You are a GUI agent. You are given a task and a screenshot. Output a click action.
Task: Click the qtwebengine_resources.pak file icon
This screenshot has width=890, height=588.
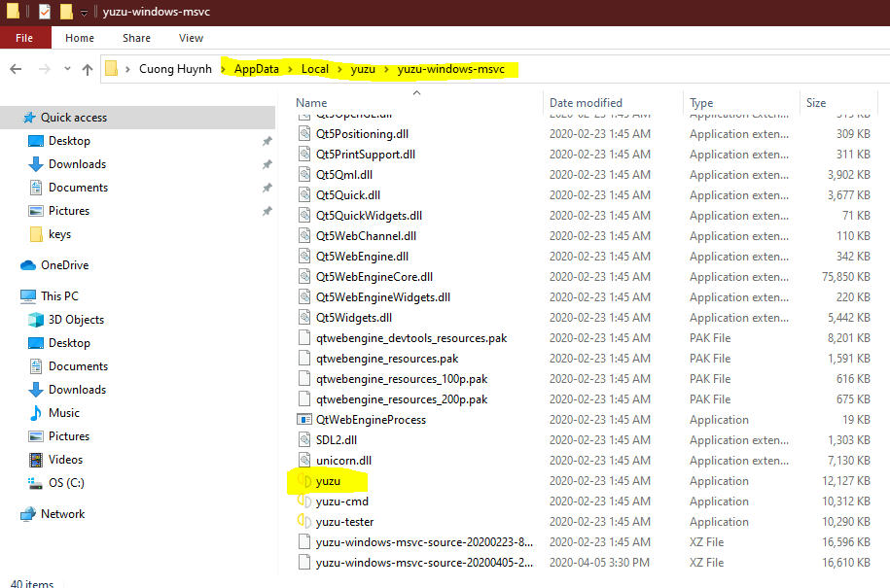point(304,359)
